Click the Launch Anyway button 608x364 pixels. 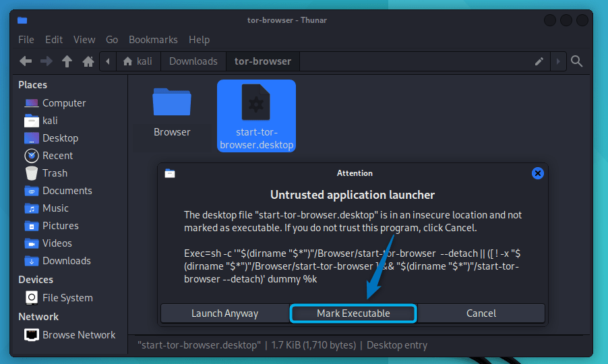225,313
